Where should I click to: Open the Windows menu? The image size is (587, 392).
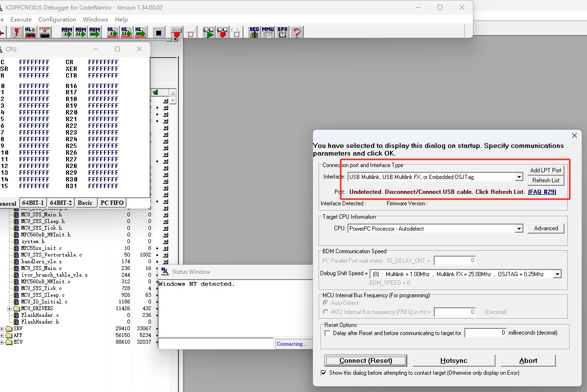pyautogui.click(x=95, y=20)
